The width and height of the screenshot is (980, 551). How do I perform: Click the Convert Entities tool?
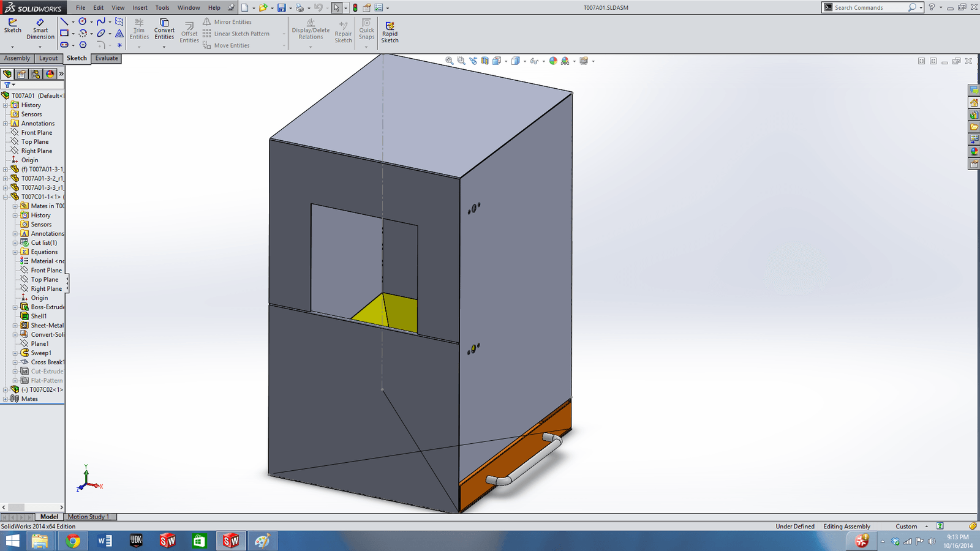coord(164,28)
